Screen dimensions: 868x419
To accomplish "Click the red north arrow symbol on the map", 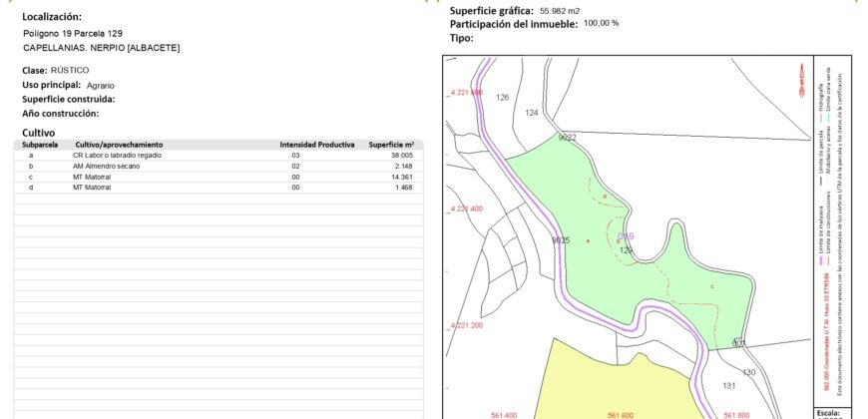I will click(x=801, y=81).
